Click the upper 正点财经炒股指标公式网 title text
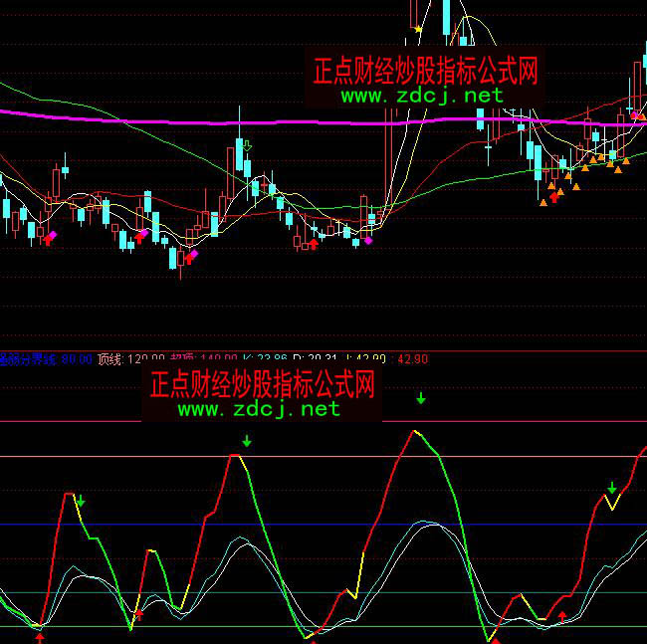 (425, 71)
